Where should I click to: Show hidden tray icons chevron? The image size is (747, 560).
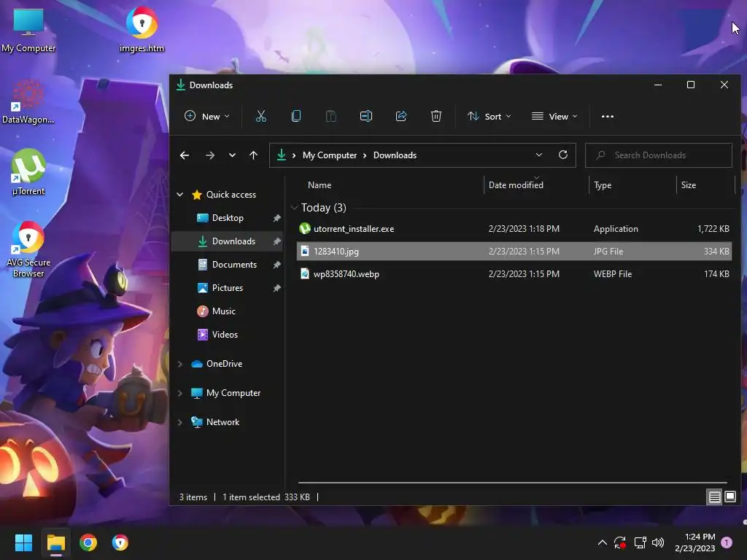[602, 542]
